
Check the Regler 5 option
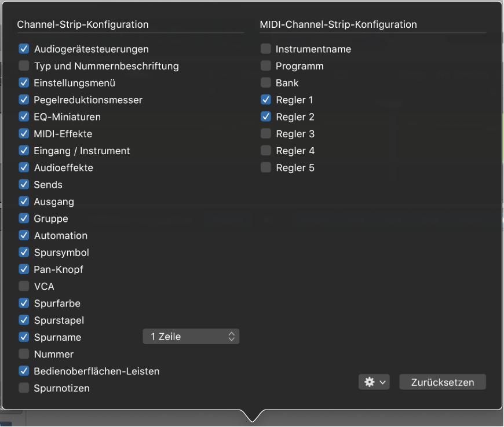coord(266,168)
